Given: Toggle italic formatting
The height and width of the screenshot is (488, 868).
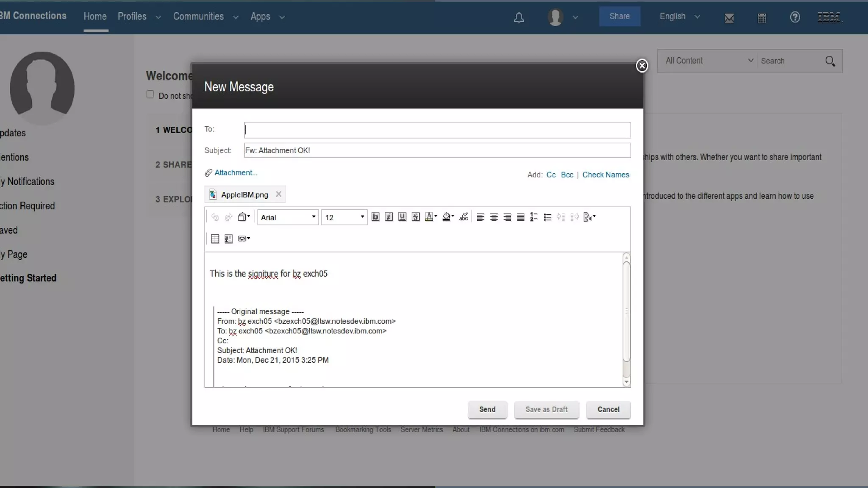Looking at the screenshot, I should (x=389, y=217).
